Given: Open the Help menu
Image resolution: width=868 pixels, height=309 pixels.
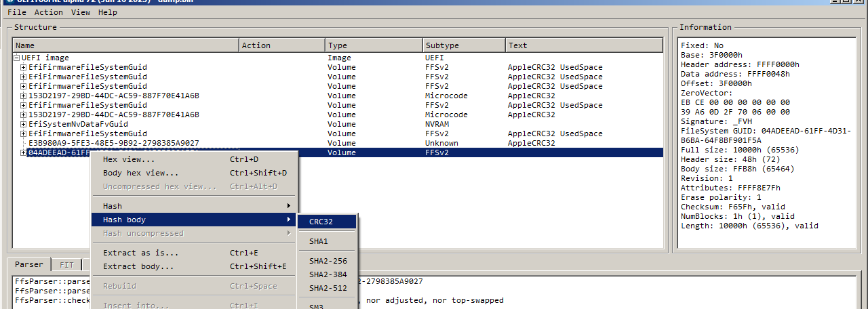Looking at the screenshot, I should [107, 12].
